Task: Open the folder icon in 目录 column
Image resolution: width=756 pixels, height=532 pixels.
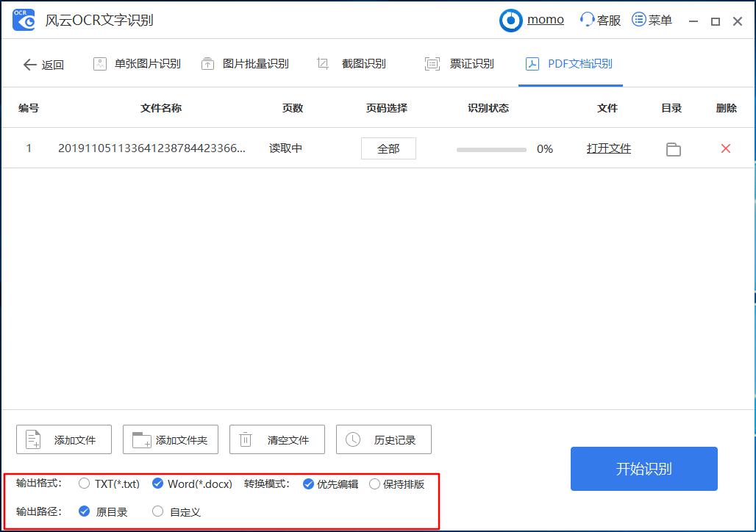Action: (672, 148)
